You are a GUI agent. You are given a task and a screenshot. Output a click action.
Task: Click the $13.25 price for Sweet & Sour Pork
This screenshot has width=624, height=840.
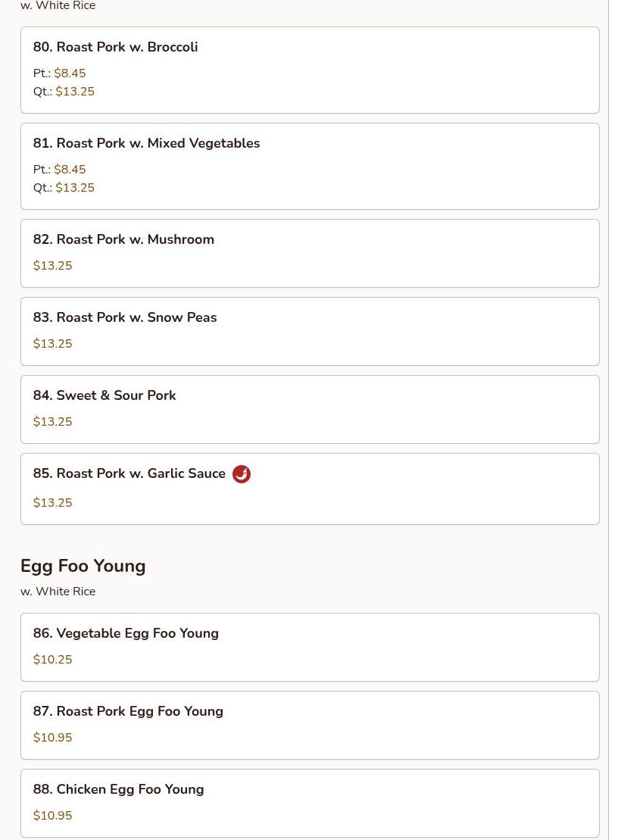click(53, 422)
